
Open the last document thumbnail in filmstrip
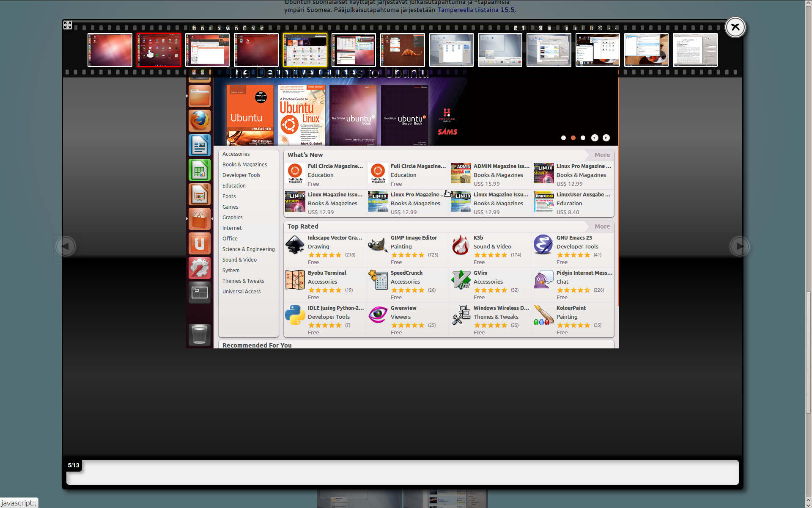click(x=695, y=50)
